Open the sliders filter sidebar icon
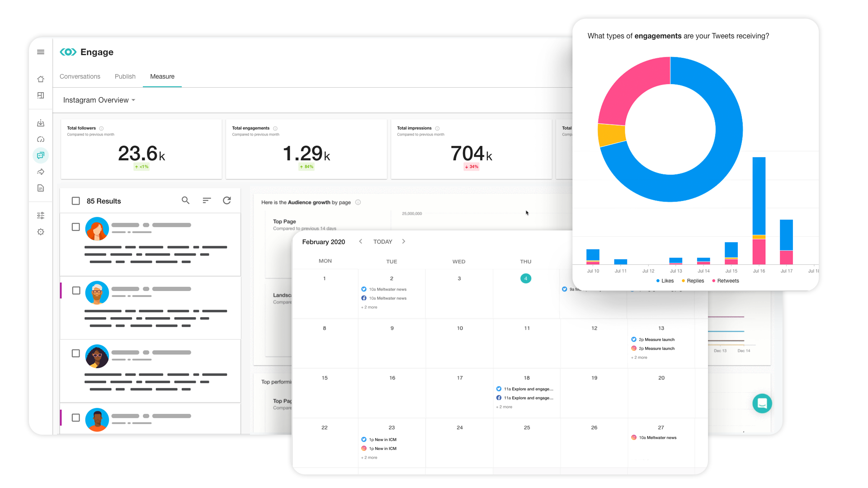This screenshot has height=488, width=868. click(41, 216)
